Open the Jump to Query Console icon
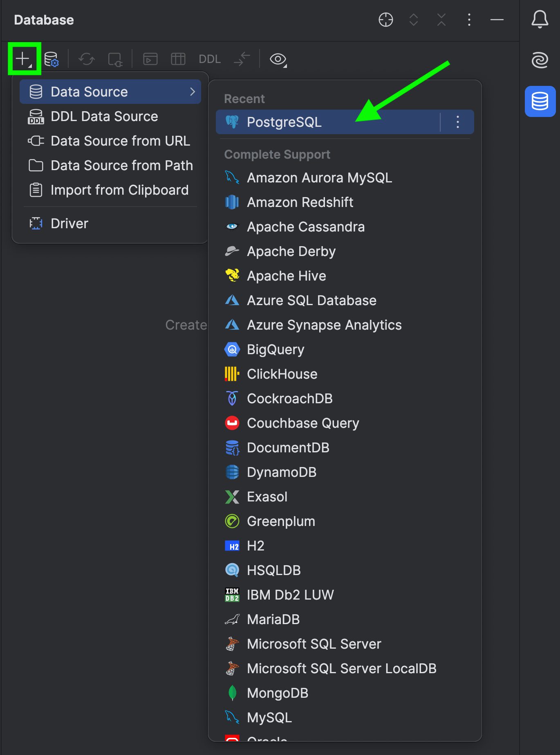The height and width of the screenshot is (755, 560). [150, 59]
